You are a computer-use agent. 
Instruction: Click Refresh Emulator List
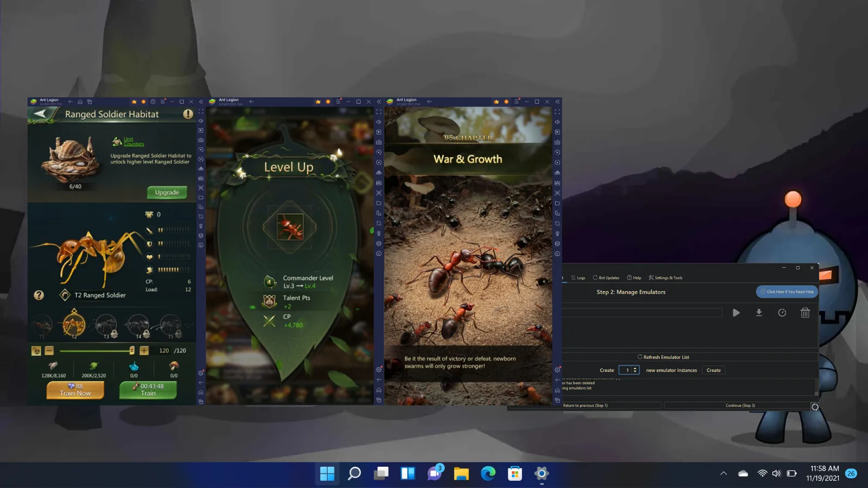tap(663, 357)
